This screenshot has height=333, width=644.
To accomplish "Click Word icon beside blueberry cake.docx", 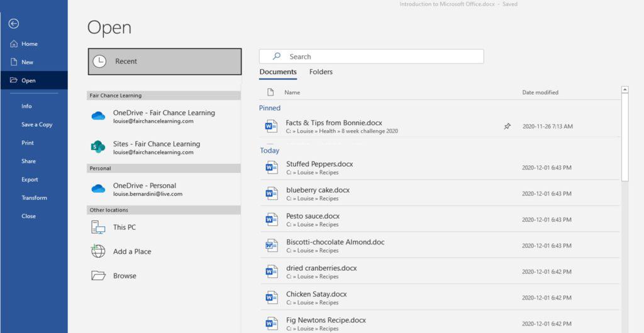I will click(x=272, y=194).
